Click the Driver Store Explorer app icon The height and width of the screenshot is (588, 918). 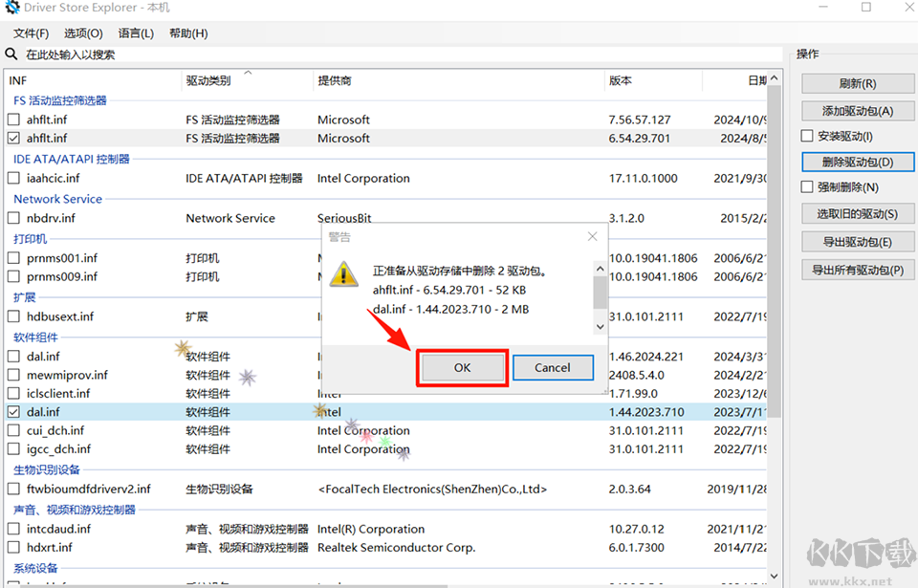coord(11,7)
